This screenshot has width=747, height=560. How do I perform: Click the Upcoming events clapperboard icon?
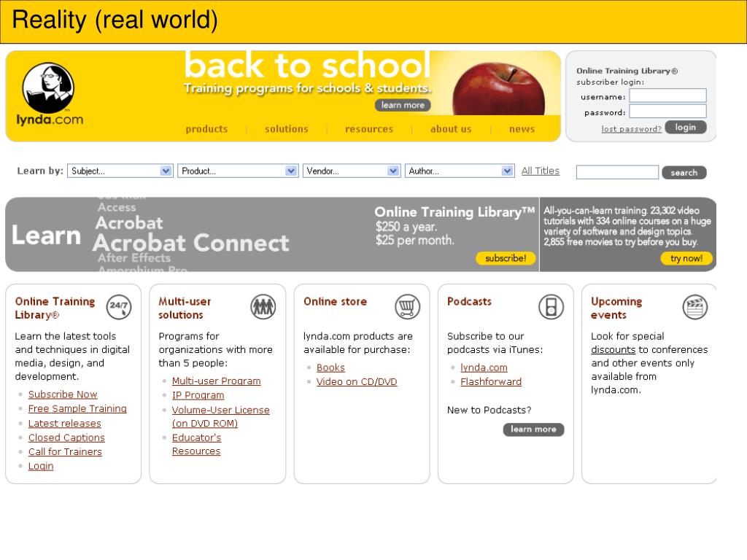click(x=695, y=307)
